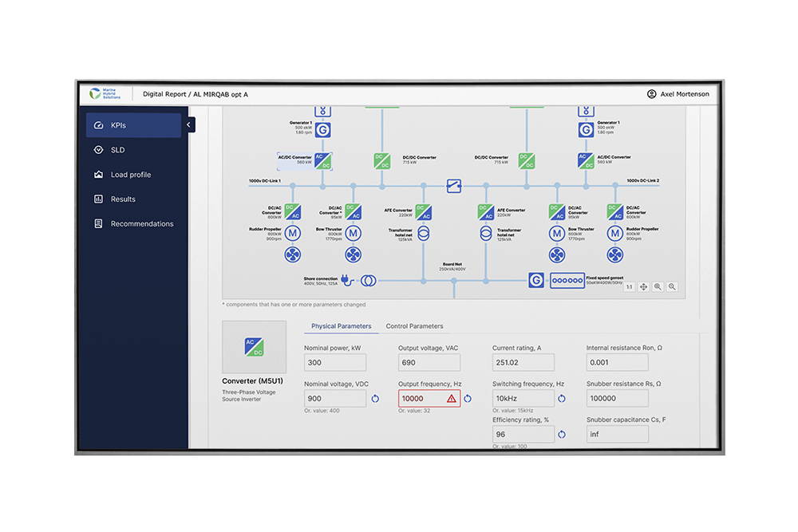Screen dimensions: 798x532
Task: Reset Efficiency rating to original value
Action: pos(562,435)
